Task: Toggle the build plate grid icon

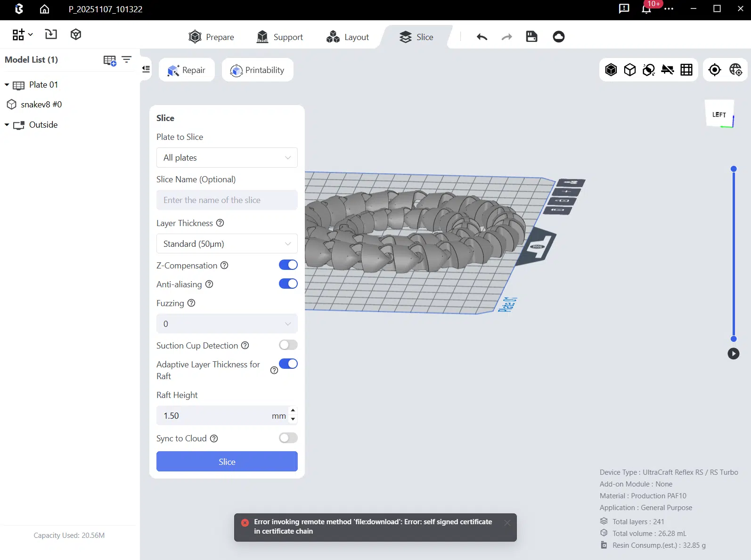Action: [x=686, y=70]
